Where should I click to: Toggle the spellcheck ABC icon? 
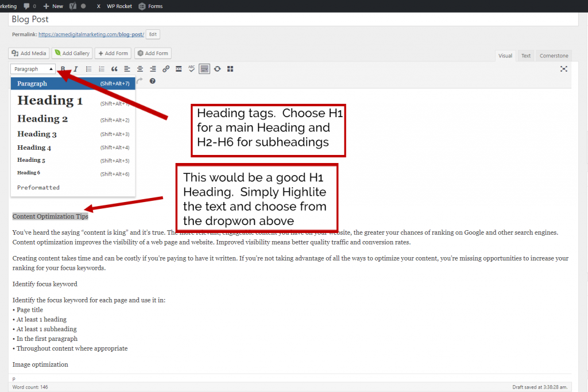pyautogui.click(x=192, y=69)
